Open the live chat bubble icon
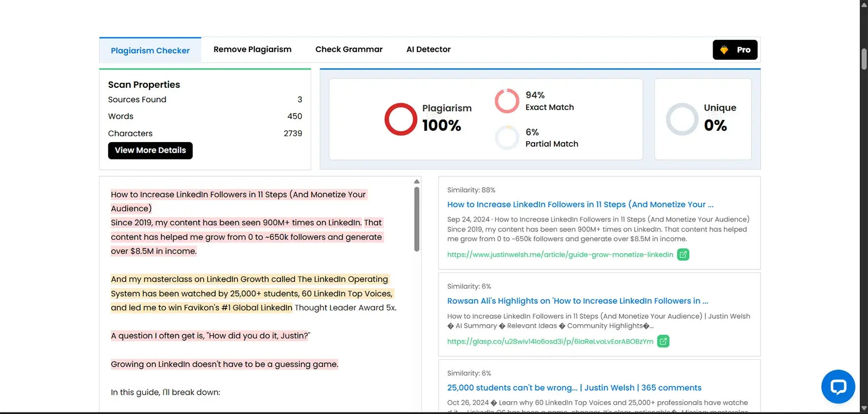The width and height of the screenshot is (868, 414). coord(838,386)
